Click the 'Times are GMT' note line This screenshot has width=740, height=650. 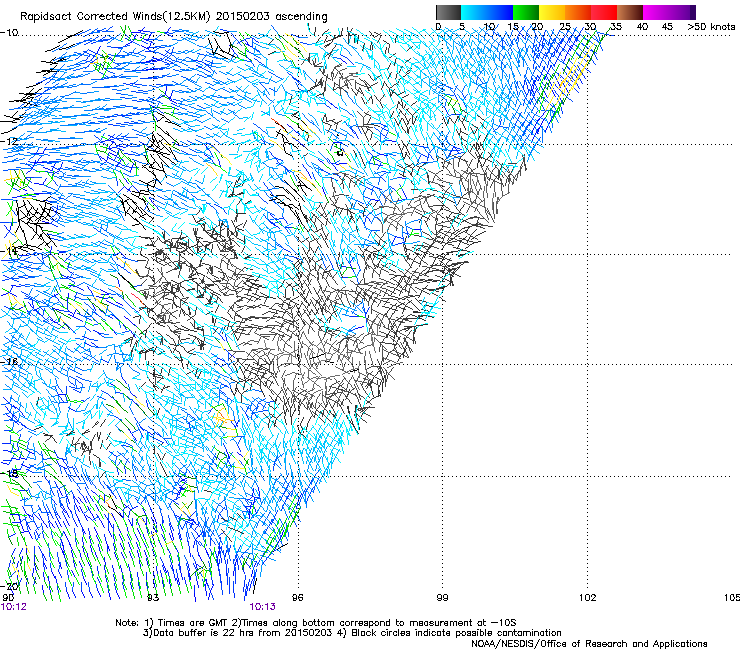pyautogui.click(x=316, y=623)
